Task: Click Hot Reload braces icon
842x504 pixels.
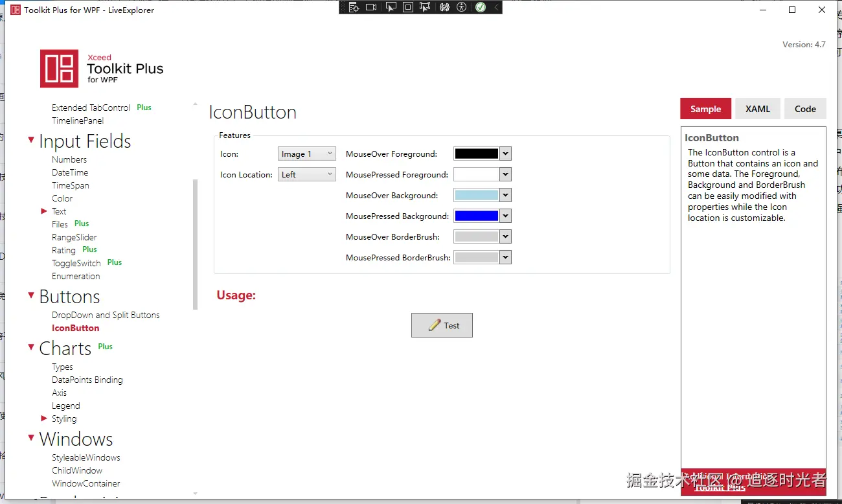Action: (444, 7)
